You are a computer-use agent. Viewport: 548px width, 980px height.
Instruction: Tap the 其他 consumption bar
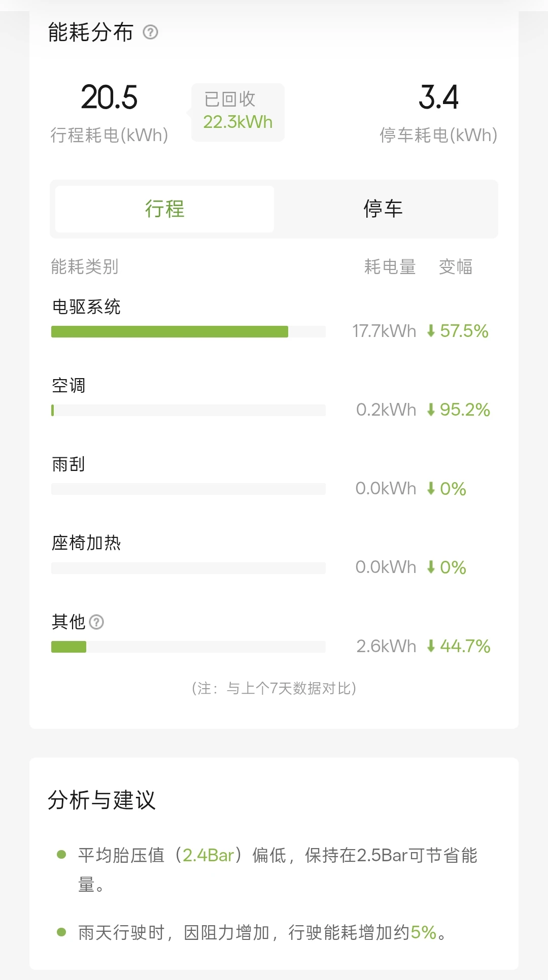(188, 647)
